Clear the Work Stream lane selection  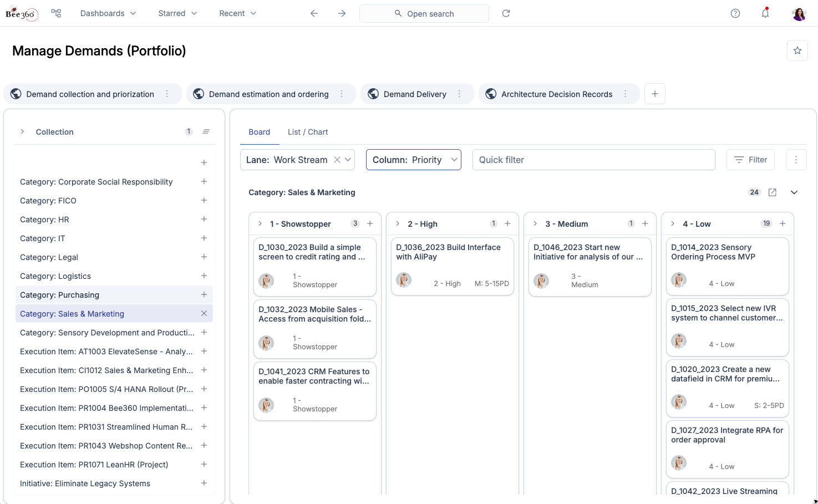click(337, 160)
